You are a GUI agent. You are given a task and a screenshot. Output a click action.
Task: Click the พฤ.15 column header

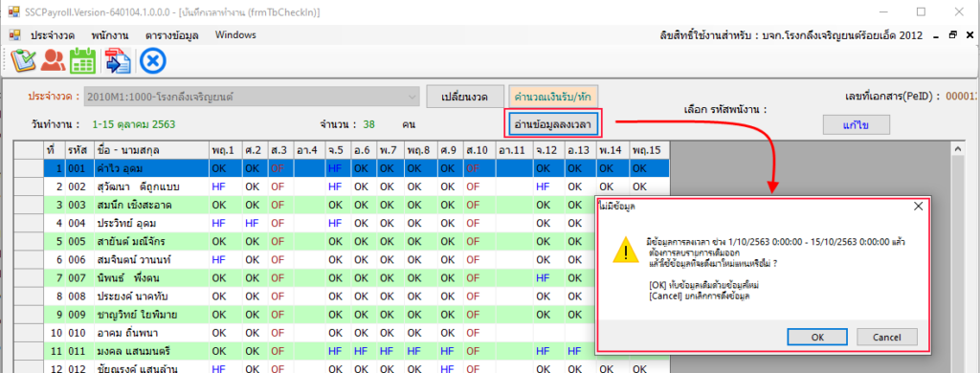click(649, 150)
